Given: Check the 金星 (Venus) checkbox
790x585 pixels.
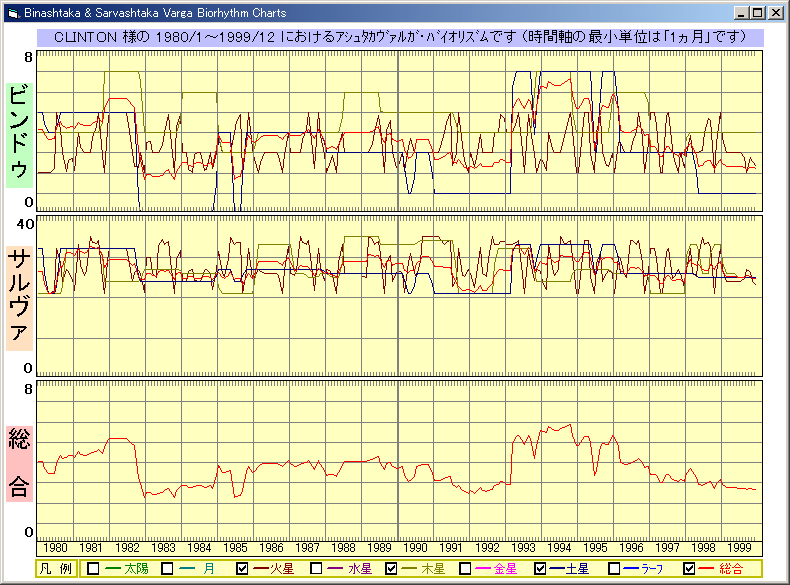Looking at the screenshot, I should coord(466,569).
